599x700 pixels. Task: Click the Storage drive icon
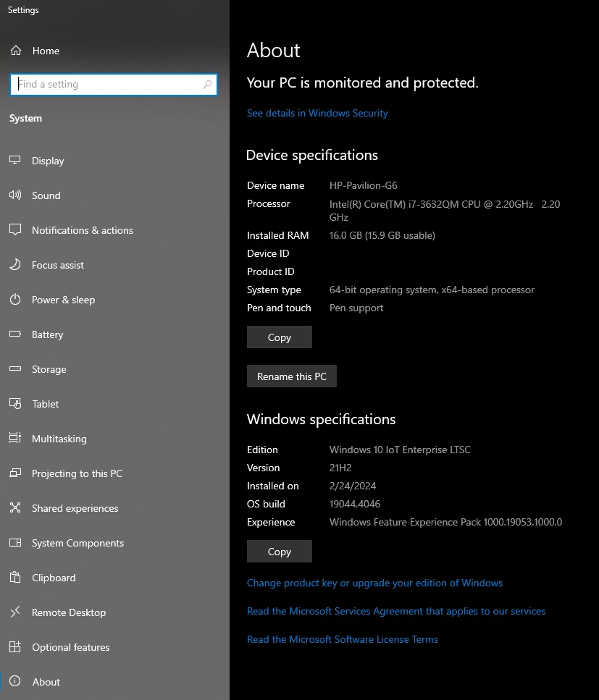[15, 368]
